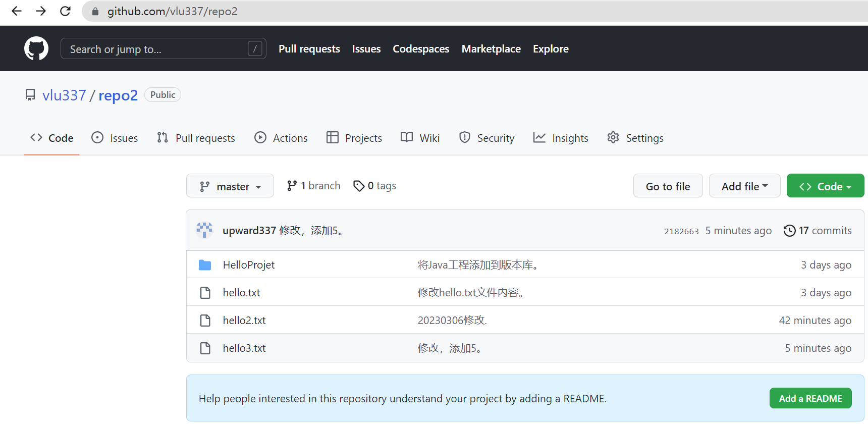Click the Go to file button

pyautogui.click(x=668, y=186)
